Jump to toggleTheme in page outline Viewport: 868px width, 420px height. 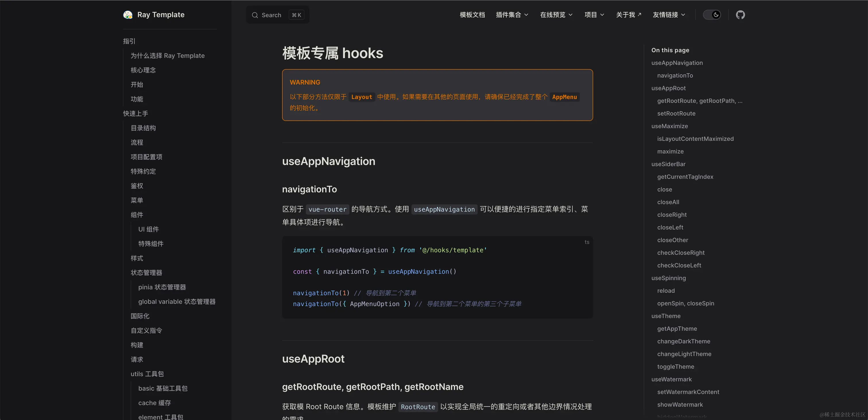click(x=675, y=367)
